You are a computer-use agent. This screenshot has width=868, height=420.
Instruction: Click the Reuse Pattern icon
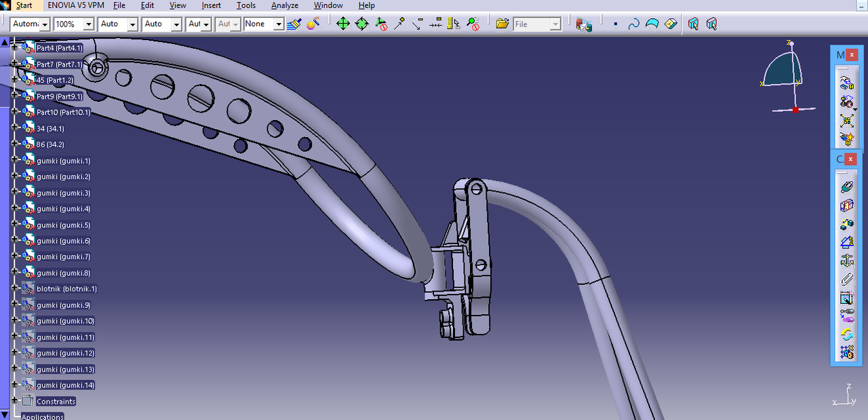(846, 352)
